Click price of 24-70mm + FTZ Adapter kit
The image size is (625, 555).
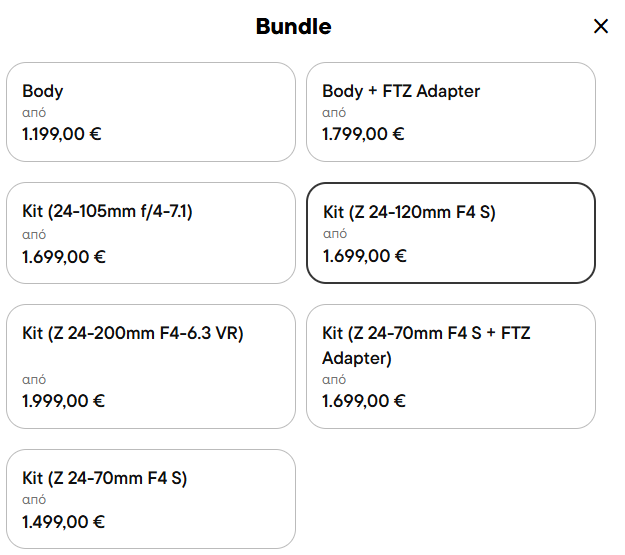[363, 401]
